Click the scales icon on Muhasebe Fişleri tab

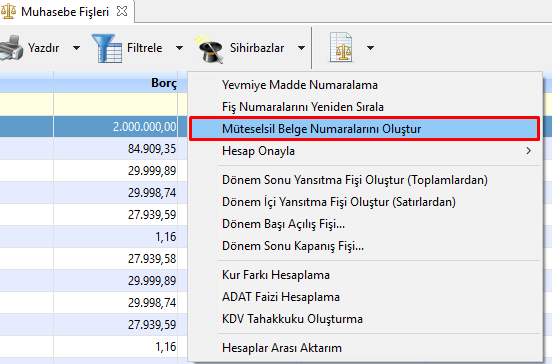tap(8, 11)
